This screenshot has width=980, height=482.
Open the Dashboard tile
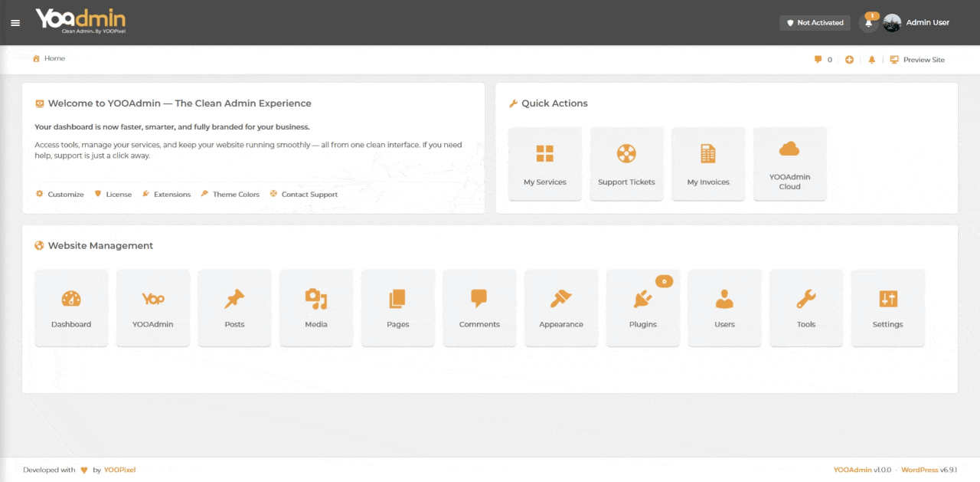click(x=71, y=307)
